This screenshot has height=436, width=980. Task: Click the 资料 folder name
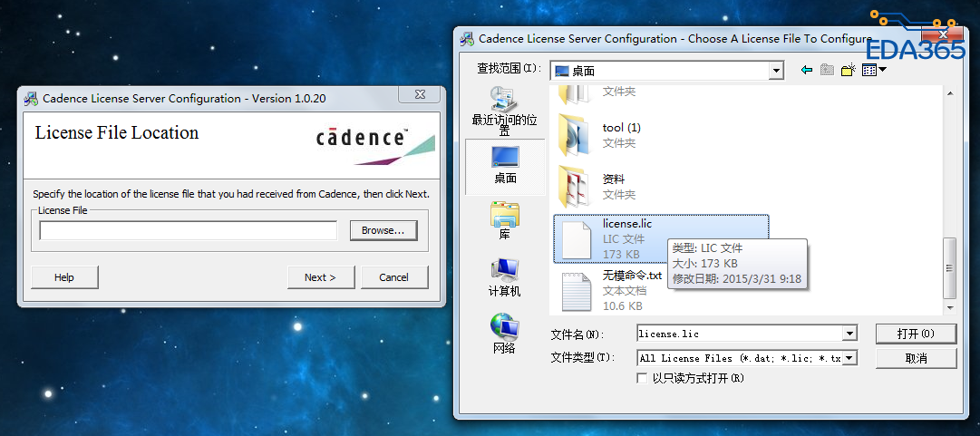tap(613, 179)
